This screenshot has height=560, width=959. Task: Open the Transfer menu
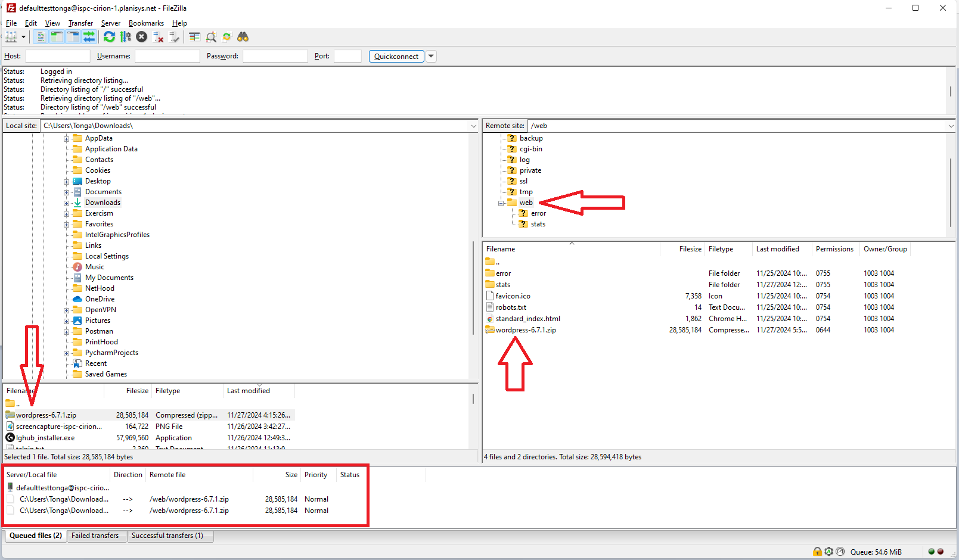[80, 23]
